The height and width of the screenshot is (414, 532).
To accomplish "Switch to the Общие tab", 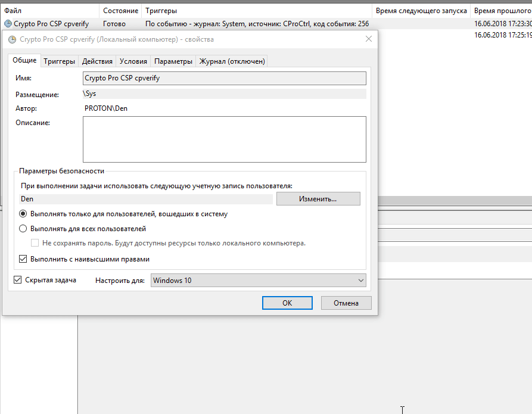I will pyautogui.click(x=24, y=60).
